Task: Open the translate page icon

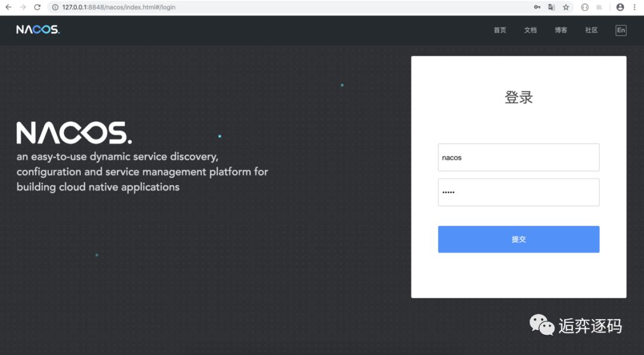Action: coord(552,7)
